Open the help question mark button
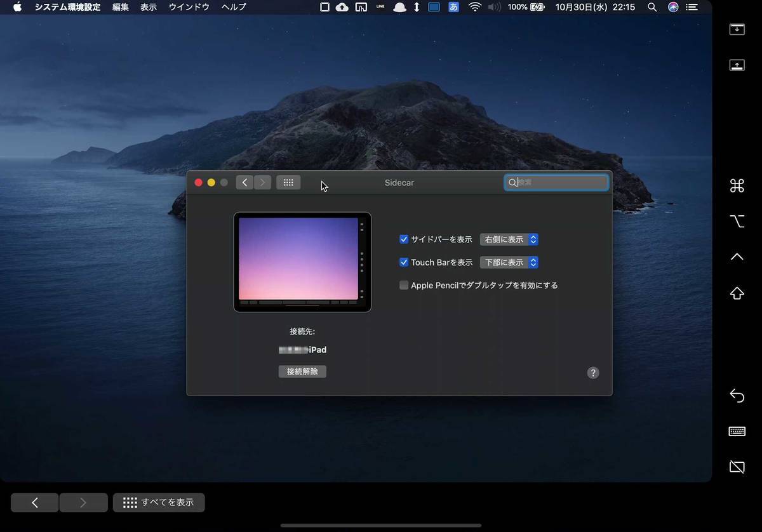Image resolution: width=762 pixels, height=532 pixels. click(x=593, y=373)
